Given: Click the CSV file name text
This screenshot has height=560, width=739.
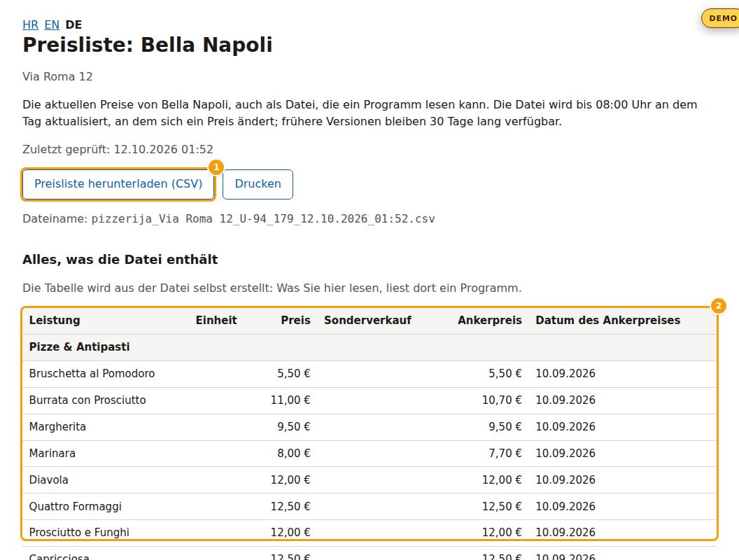Looking at the screenshot, I should tap(263, 218).
